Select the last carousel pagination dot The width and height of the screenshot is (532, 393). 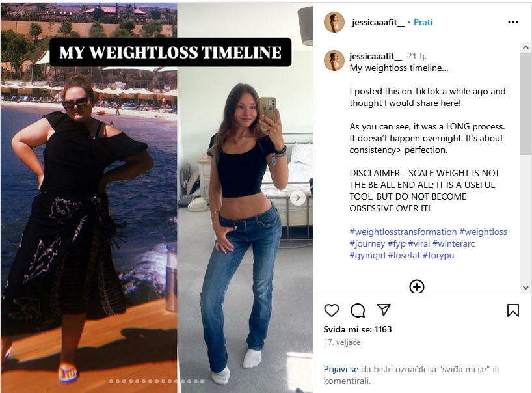tap(202, 381)
